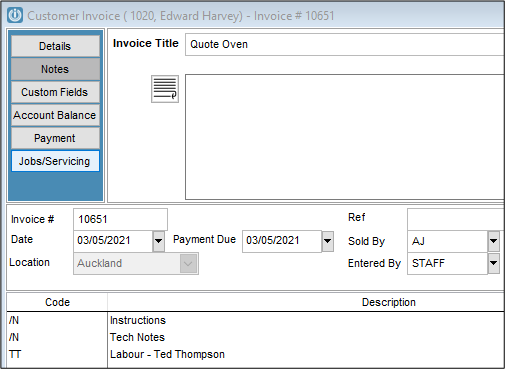Click inside the large notes text area
The width and height of the screenshot is (505, 369).
coord(344,137)
